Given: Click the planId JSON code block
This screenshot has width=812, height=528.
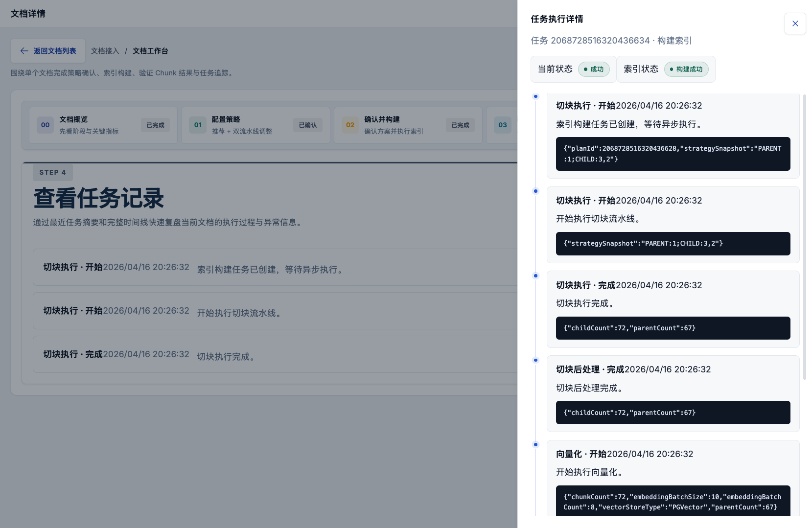Looking at the screenshot, I should tap(673, 154).
